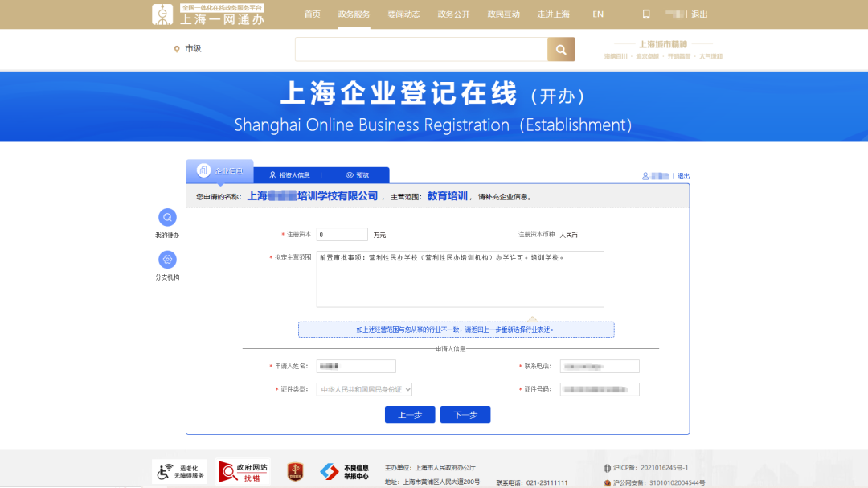Click the business scope mismatch warning link
This screenshot has width=868, height=488.
pos(456,329)
